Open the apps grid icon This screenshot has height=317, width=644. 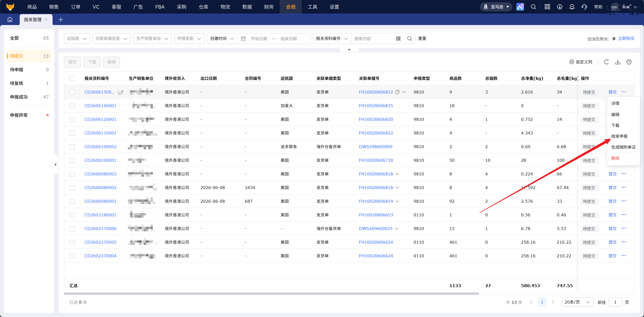(x=547, y=7)
